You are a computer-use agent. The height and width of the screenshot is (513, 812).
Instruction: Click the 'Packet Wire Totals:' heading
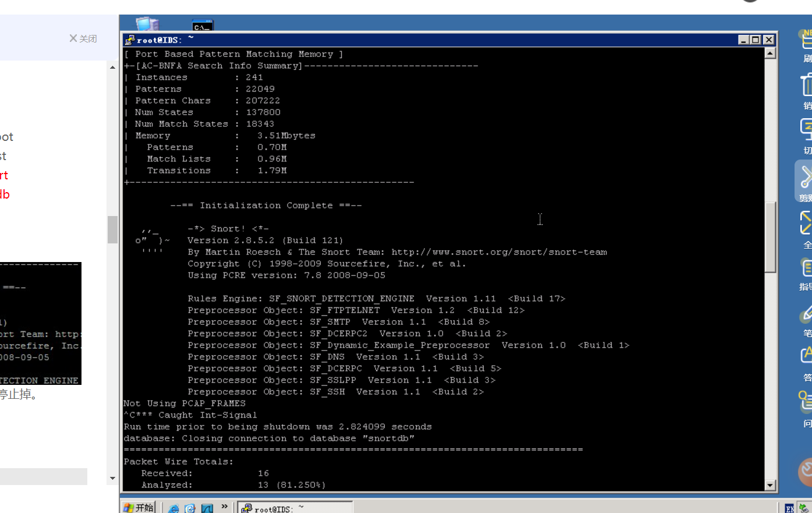pyautogui.click(x=179, y=462)
